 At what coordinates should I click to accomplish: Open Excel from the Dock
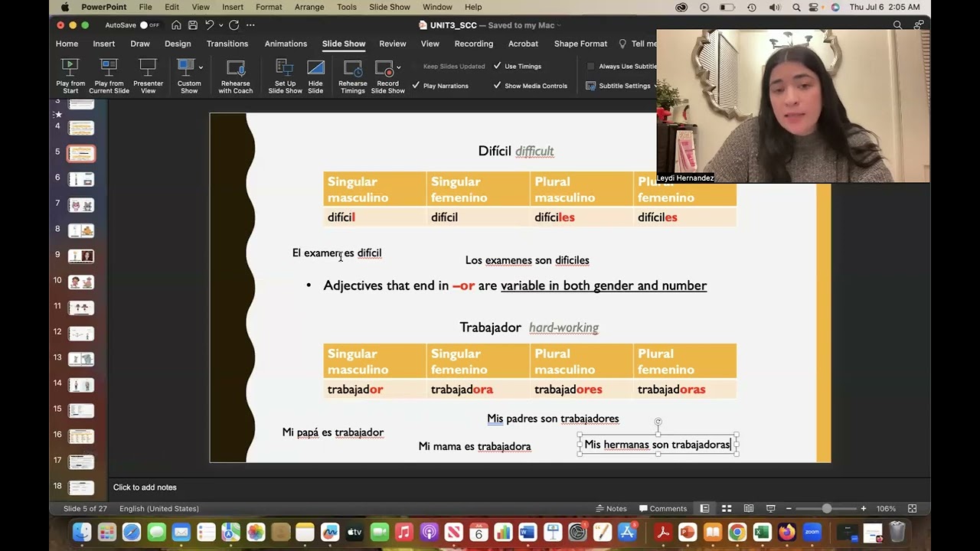tap(762, 532)
